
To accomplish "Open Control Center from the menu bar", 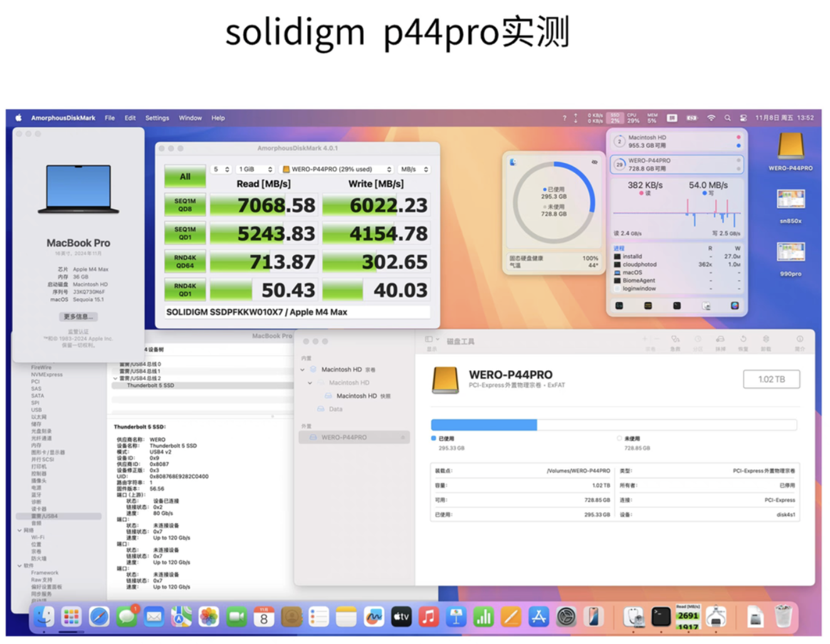I will 743,118.
